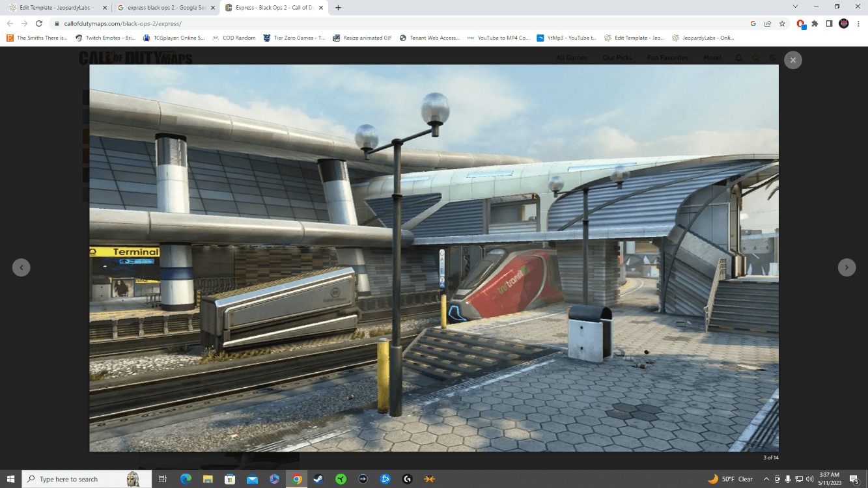
Task: Click the 'Type here to search' box
Action: (x=87, y=479)
